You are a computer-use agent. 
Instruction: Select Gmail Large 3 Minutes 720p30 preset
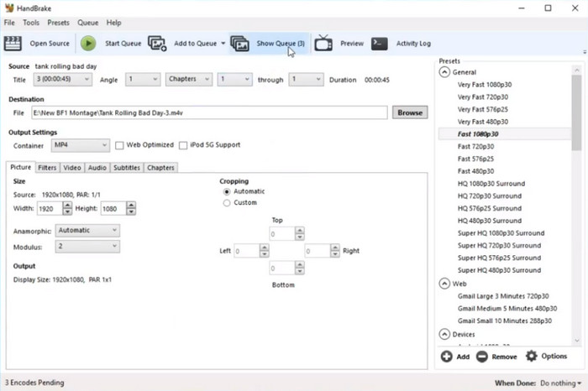point(503,296)
